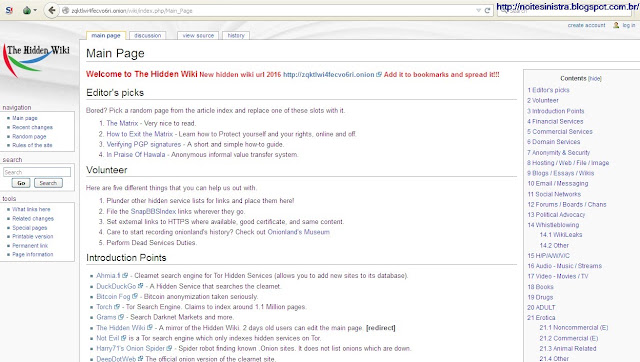Jump to 21.2 Commercial (E) in contents
640x362 pixels.
(569, 338)
